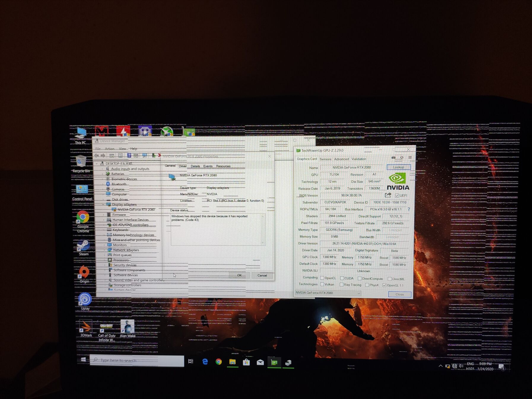Open the Windows Start button
Screen dimensions: 532x399
(83, 360)
